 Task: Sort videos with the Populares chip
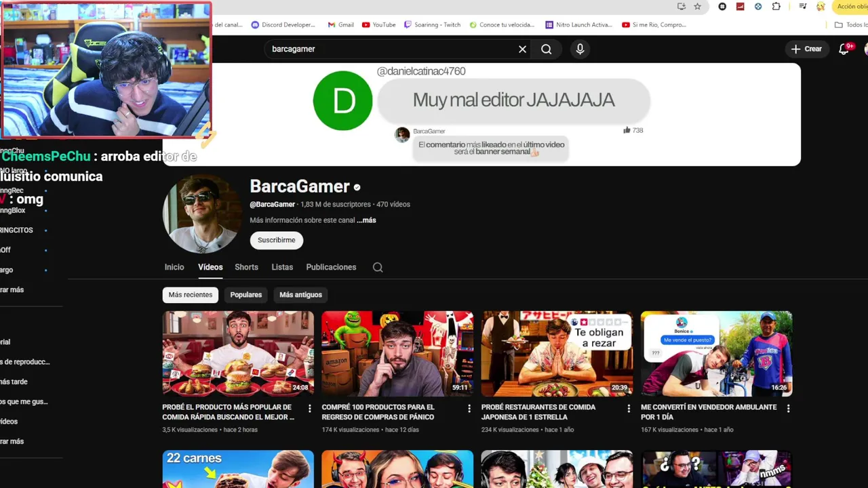pos(246,295)
